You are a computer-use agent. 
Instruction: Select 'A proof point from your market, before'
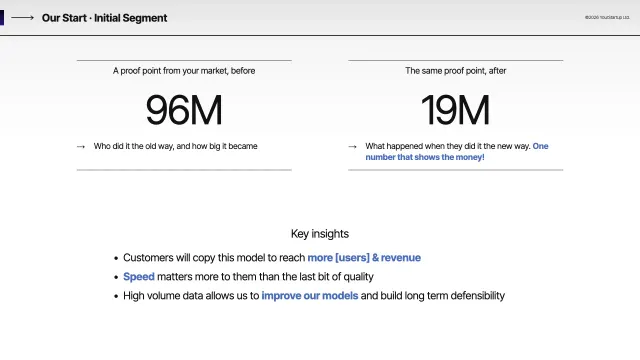coord(184,71)
